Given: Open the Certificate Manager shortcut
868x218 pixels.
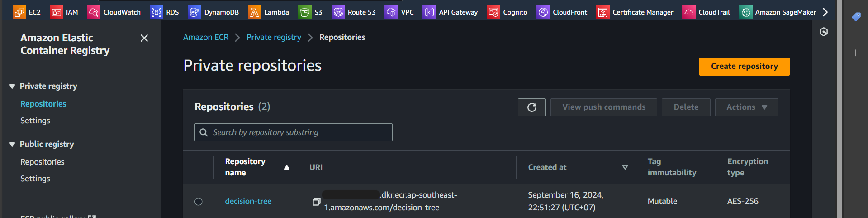Looking at the screenshot, I should (x=635, y=12).
